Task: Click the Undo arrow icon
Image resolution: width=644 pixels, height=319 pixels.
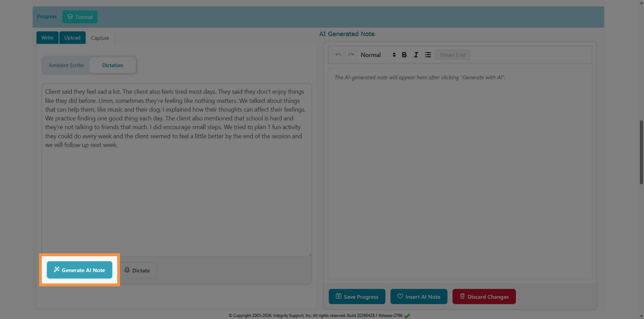Action: [x=338, y=55]
